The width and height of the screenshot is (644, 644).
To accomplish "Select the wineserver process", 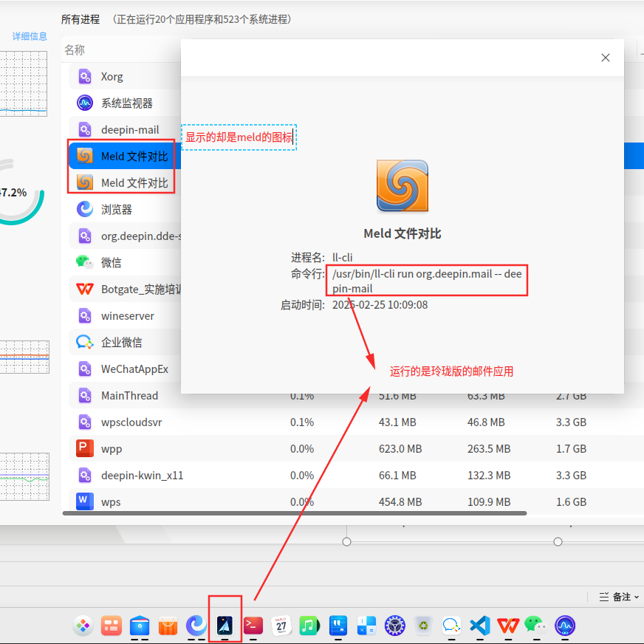I will coord(125,315).
